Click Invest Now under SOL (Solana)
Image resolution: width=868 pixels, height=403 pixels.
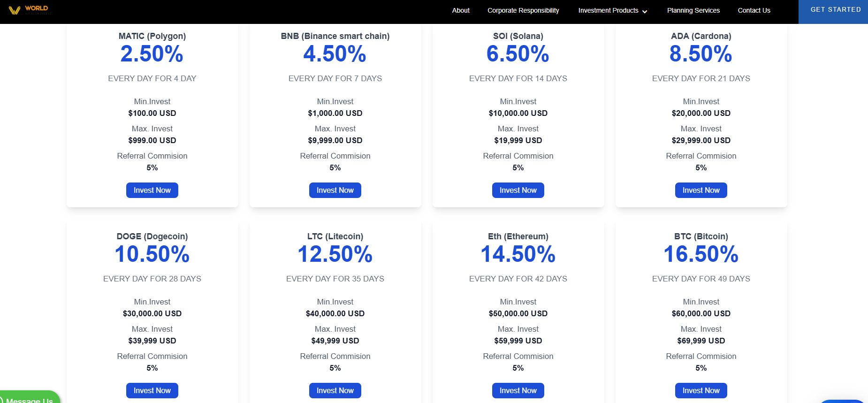pyautogui.click(x=518, y=190)
